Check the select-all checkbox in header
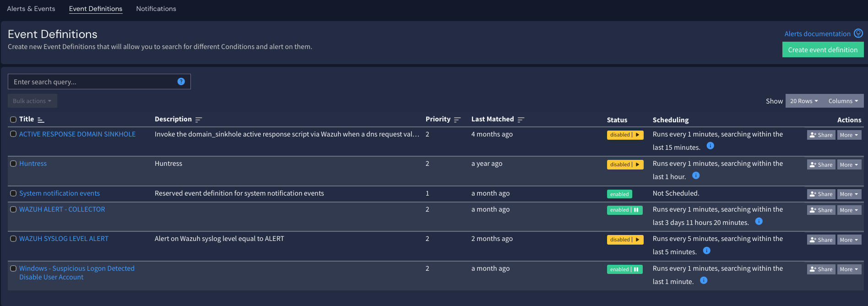 (x=13, y=119)
